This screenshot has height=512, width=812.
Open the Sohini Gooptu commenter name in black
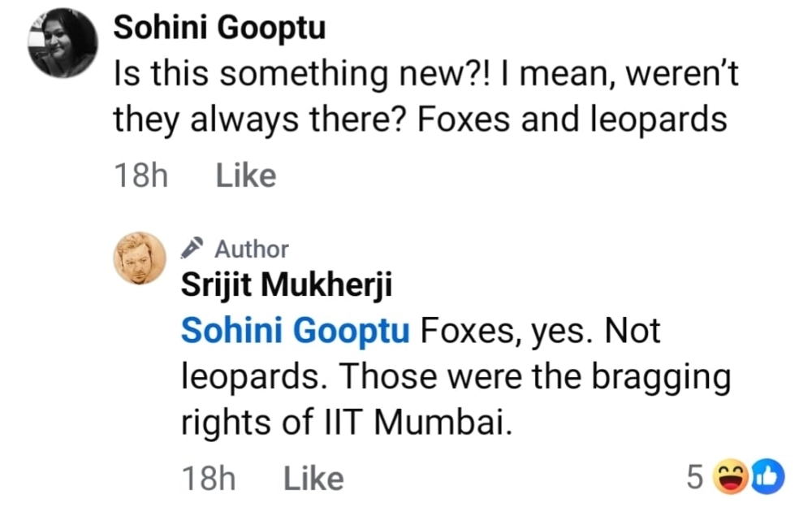coord(219,29)
